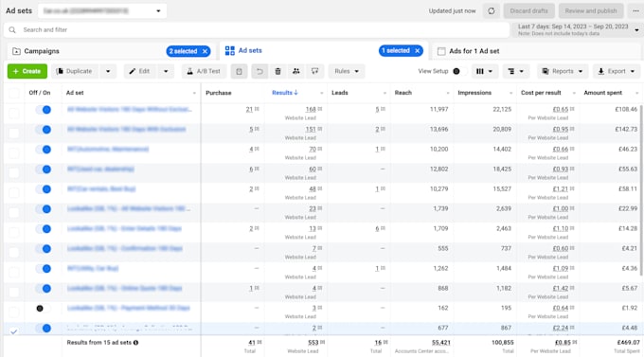The image size is (644, 357).
Task: Expand the Edit options arrow
Action: point(166,71)
